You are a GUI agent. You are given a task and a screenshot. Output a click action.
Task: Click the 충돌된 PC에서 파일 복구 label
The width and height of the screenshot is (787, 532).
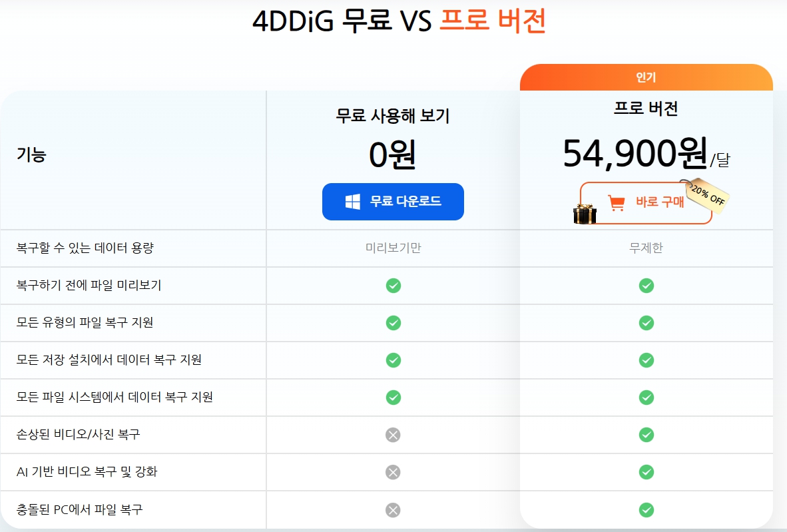coord(80,509)
